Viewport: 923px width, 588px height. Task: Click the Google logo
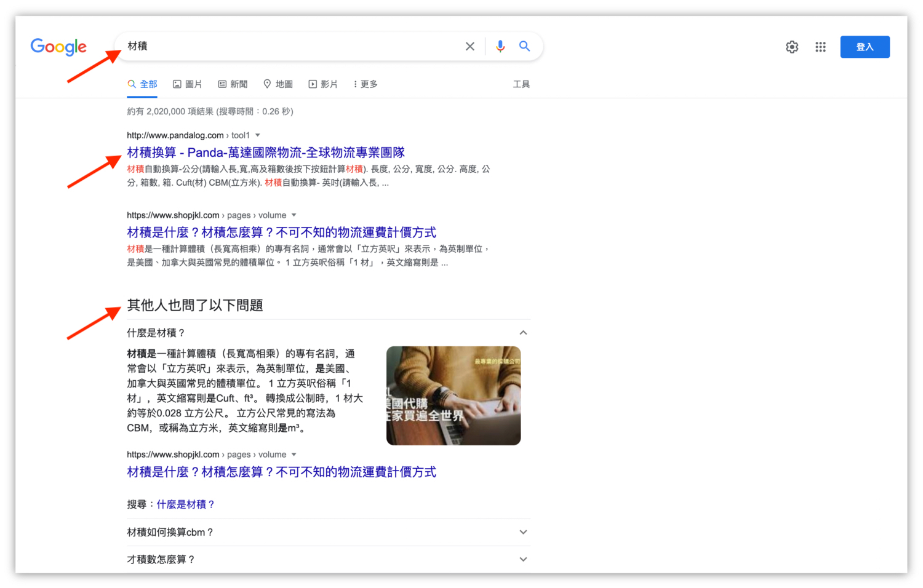click(x=58, y=47)
